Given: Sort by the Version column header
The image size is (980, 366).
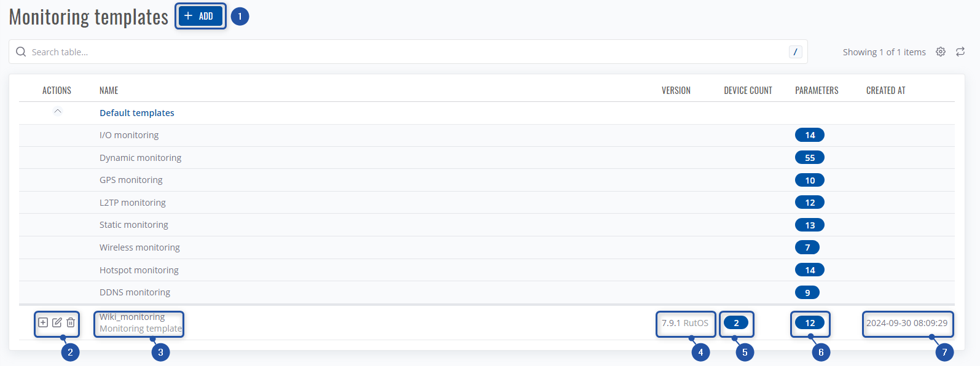Looking at the screenshot, I should tap(676, 90).
